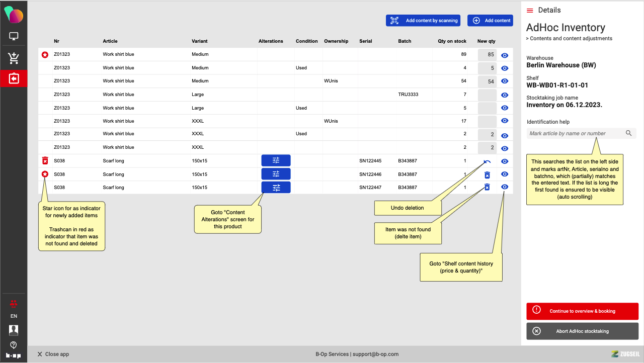Open the Details hamburger menu
The image size is (644, 363).
[530, 11]
